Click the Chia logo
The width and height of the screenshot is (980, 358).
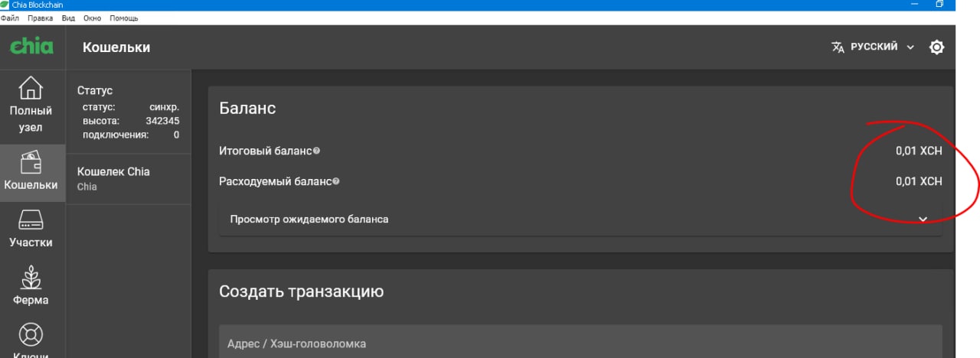click(x=31, y=47)
